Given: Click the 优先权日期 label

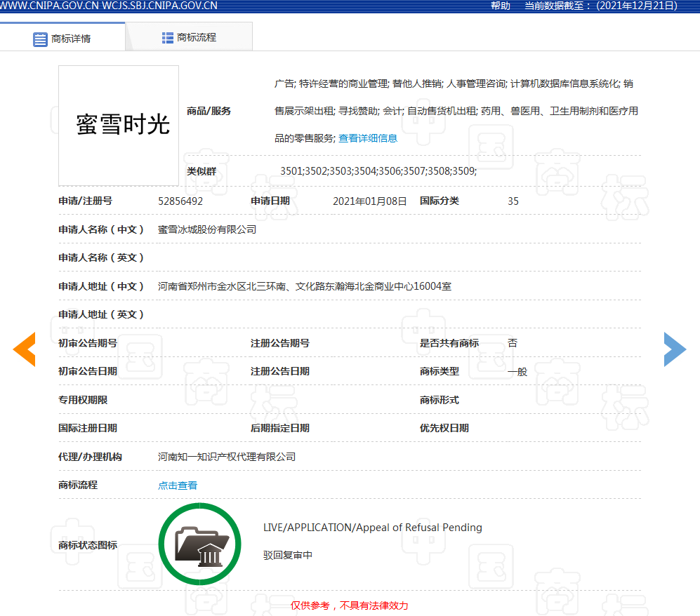Looking at the screenshot, I should tap(444, 428).
